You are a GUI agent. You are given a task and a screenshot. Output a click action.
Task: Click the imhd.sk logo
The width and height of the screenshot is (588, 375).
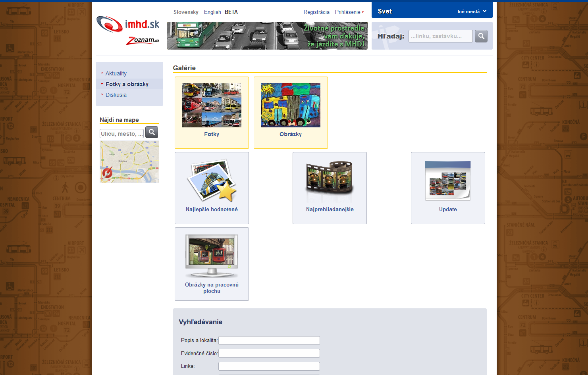point(128,24)
